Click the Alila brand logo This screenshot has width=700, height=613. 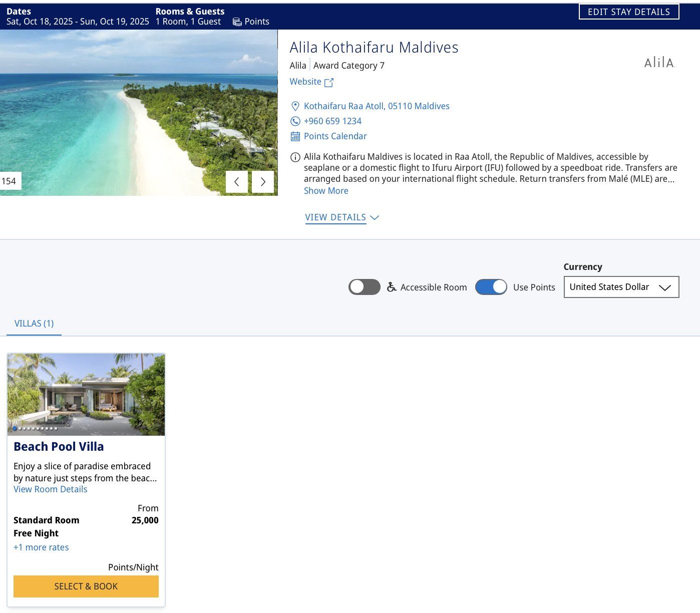tap(659, 63)
